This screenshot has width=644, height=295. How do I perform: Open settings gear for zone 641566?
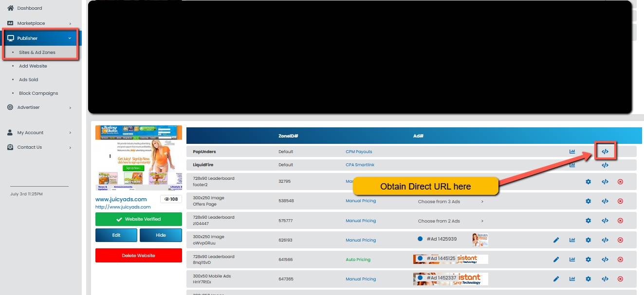pos(588,260)
